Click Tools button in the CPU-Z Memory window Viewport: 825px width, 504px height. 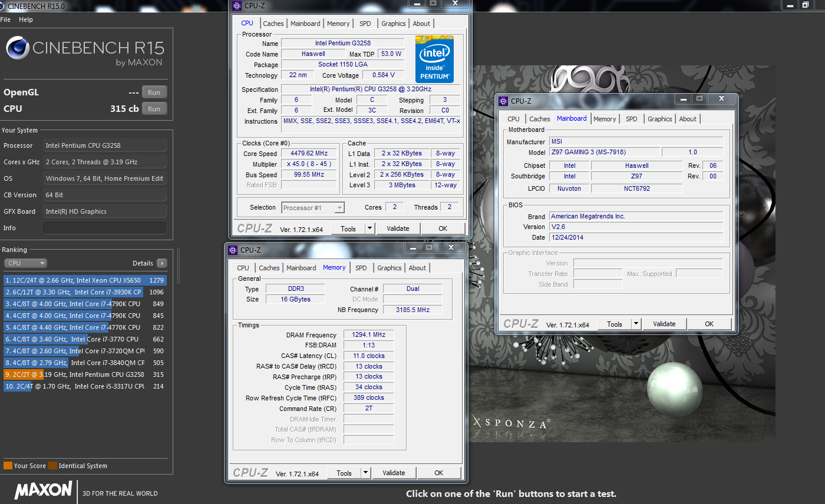344,473
